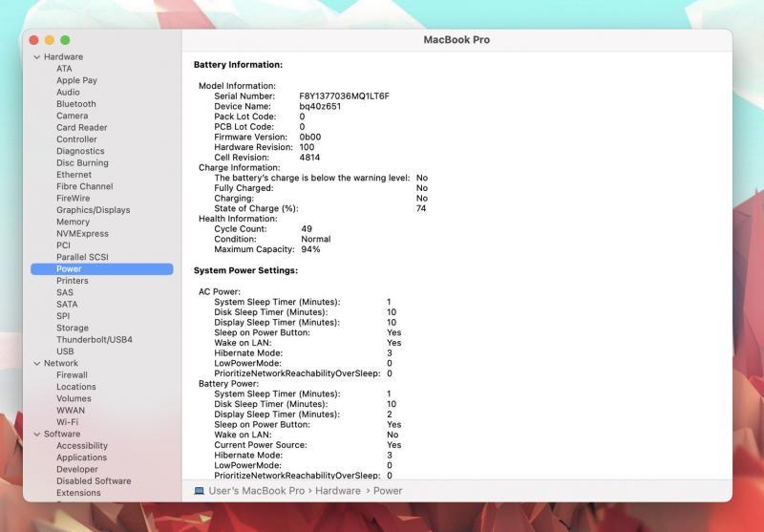Open the Apple Pay hardware entry
764x532 pixels.
click(x=76, y=80)
